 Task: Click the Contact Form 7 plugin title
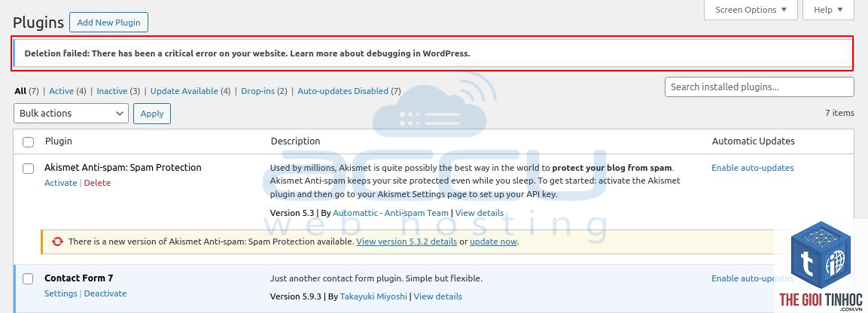tap(78, 278)
